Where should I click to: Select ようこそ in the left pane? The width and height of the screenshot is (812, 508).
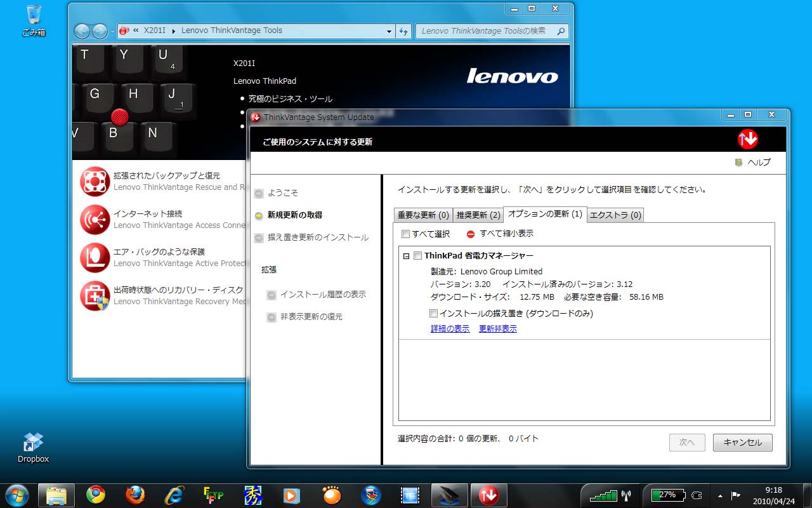[282, 193]
